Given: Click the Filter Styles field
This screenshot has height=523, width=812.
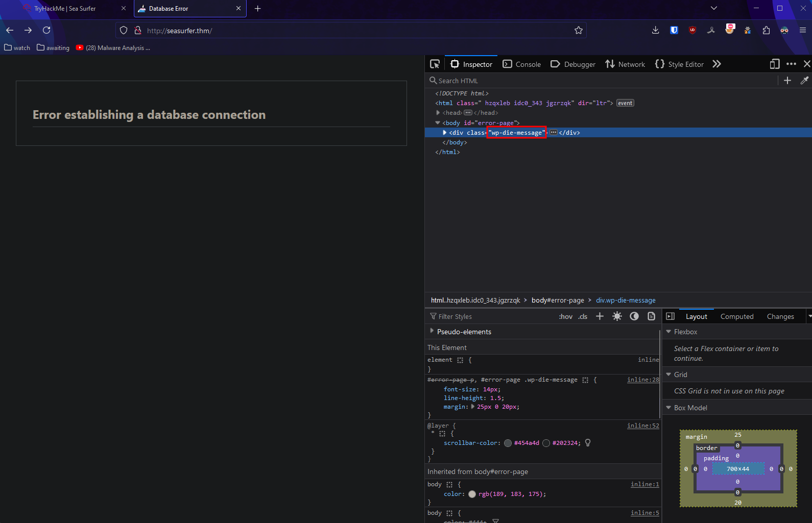Looking at the screenshot, I should pos(491,316).
